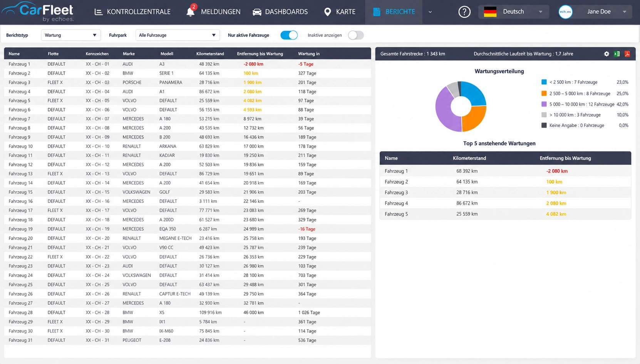Click Fahrzeug 4 in Top 5 table

click(396, 203)
